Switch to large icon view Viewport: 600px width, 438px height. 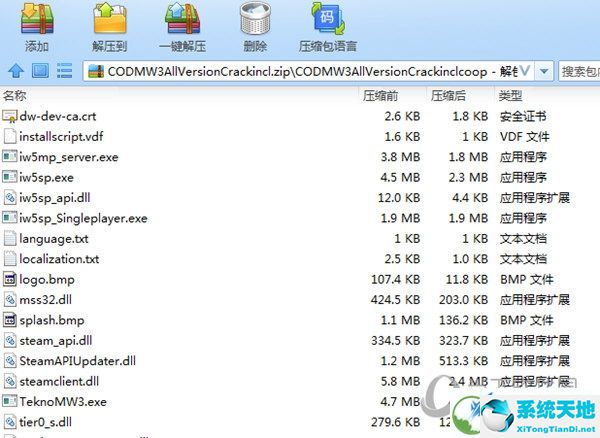(x=40, y=71)
